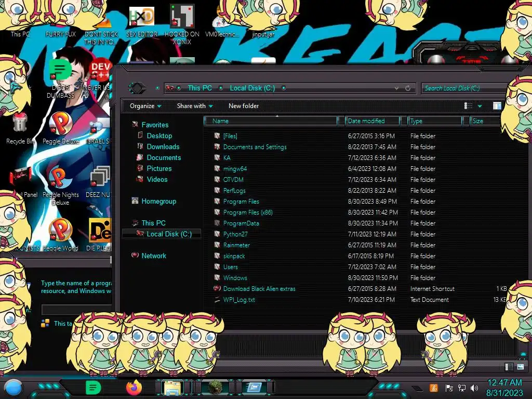532x399 pixels.
Task: Click the Explorer back navigation button
Action: tap(137, 88)
